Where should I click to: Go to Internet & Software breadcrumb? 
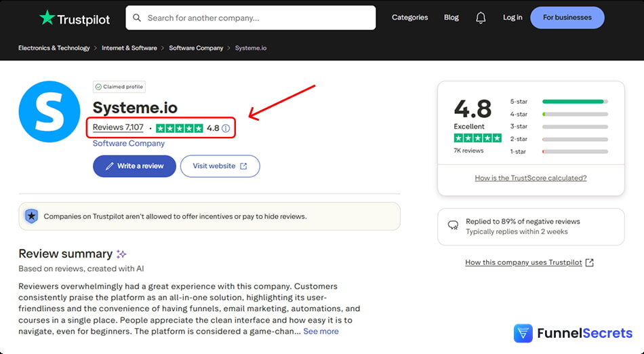point(129,48)
